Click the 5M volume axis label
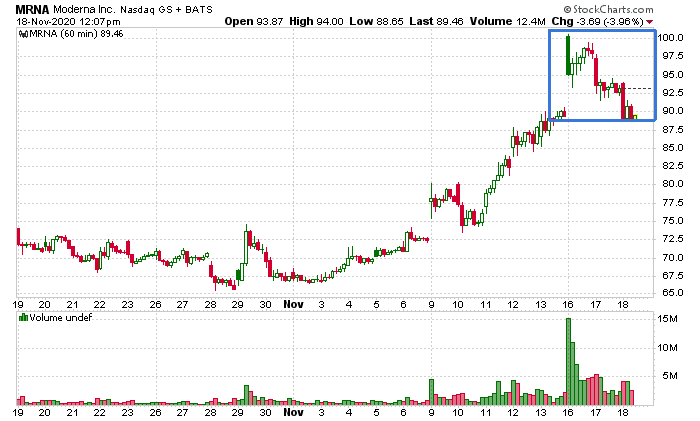This screenshot has height=421, width=700. pos(670,376)
